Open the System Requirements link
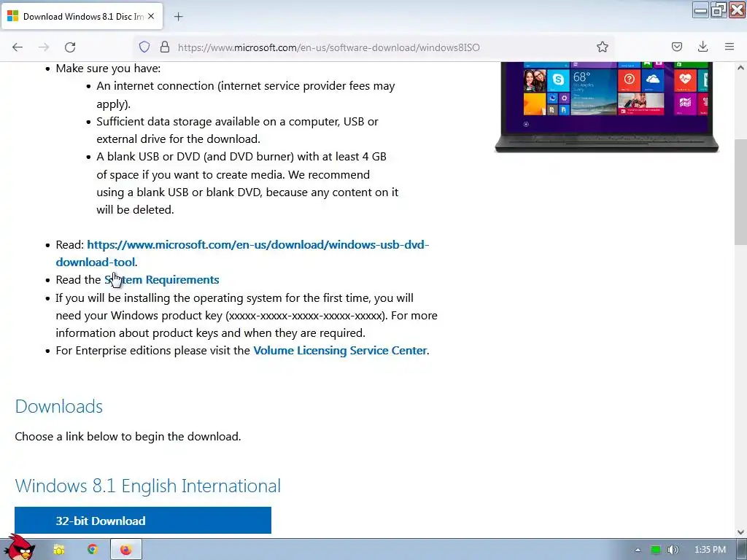This screenshot has width=747, height=560. [161, 279]
